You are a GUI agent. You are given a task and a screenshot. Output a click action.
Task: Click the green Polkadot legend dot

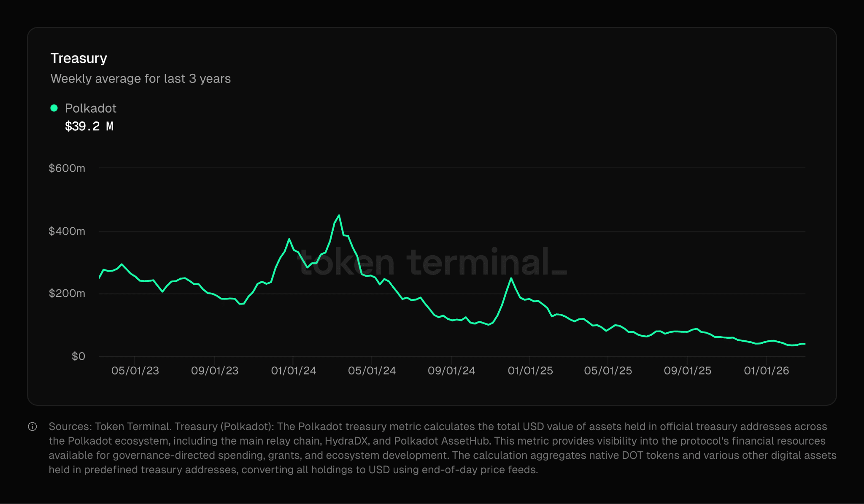click(x=54, y=108)
